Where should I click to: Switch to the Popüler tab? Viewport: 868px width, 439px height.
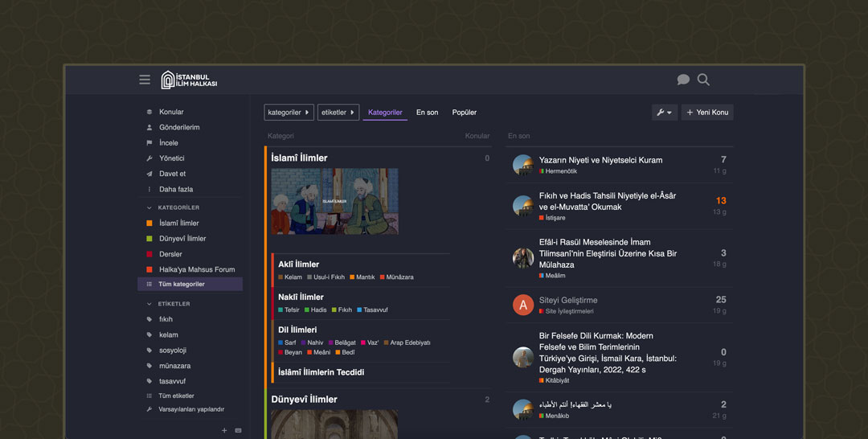click(x=465, y=113)
